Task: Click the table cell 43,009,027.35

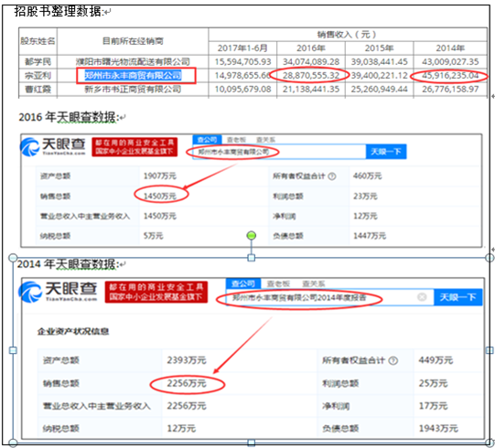Action: point(450,61)
